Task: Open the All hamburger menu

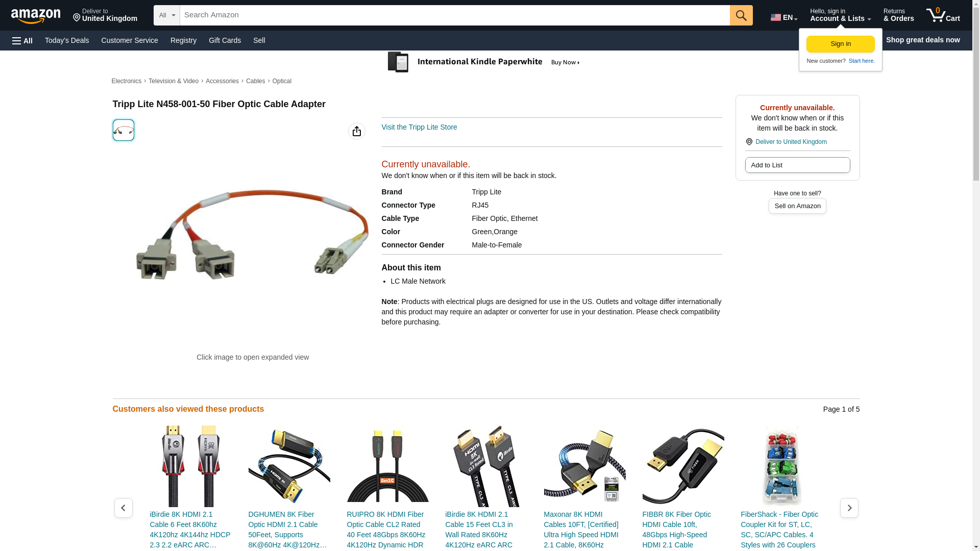Action: click(x=22, y=40)
